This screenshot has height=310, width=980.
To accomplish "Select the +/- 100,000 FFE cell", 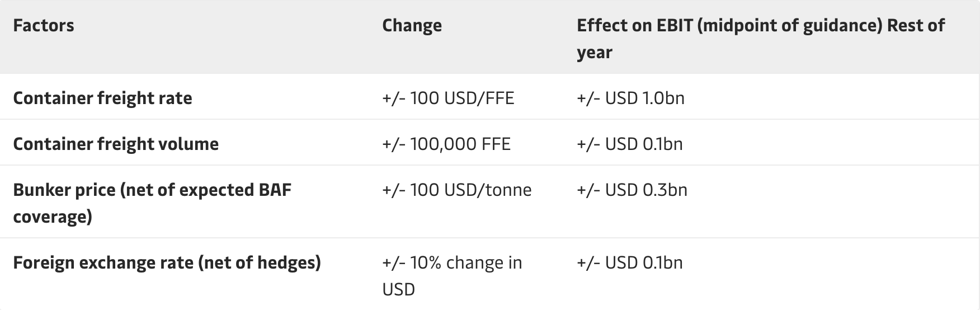I will coord(446,144).
